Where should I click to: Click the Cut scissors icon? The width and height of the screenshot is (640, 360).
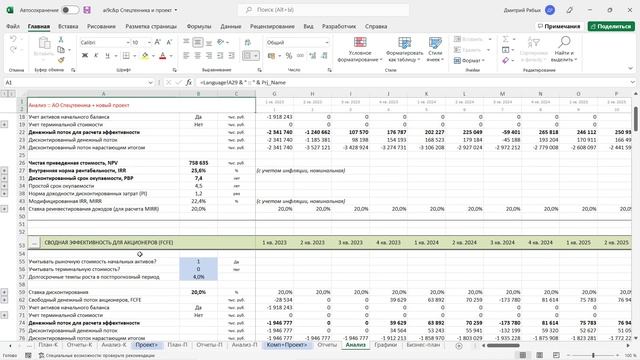[61, 40]
